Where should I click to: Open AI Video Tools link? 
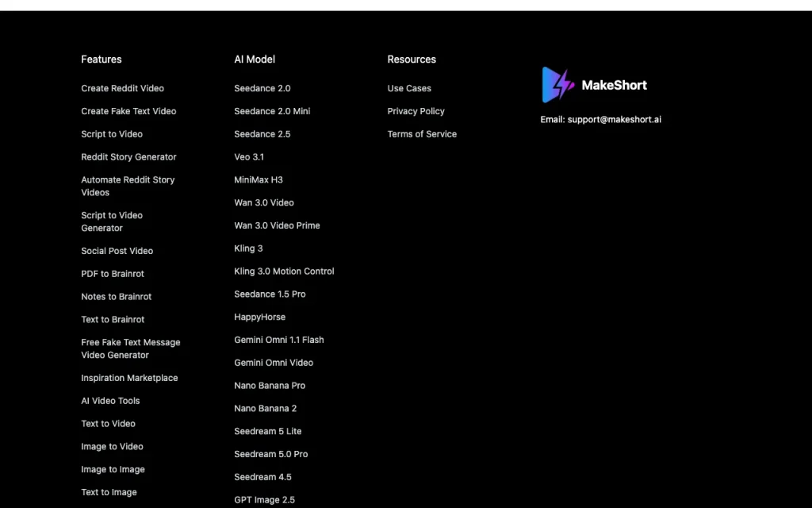[x=110, y=401]
